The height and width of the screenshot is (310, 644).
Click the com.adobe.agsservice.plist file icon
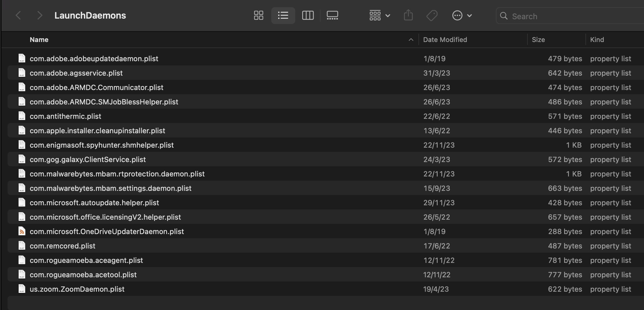22,73
